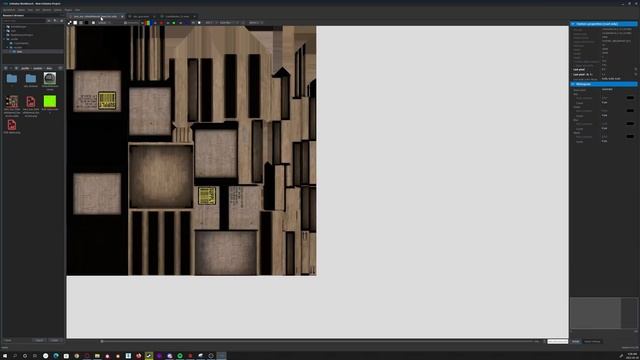Switch to the last document tab
The image size is (640, 360).
coord(177,16)
